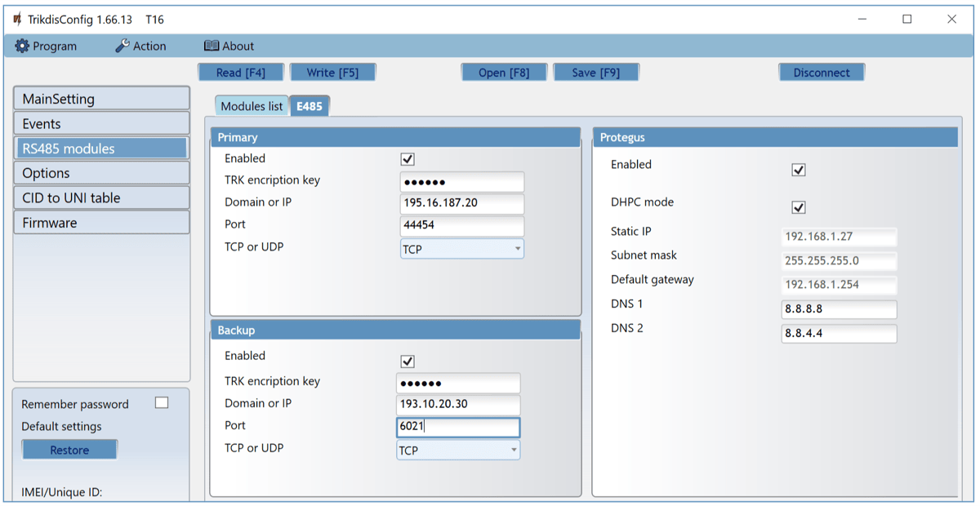Disable the Primary channel Enabled checkbox
The image size is (980, 506).
(408, 160)
